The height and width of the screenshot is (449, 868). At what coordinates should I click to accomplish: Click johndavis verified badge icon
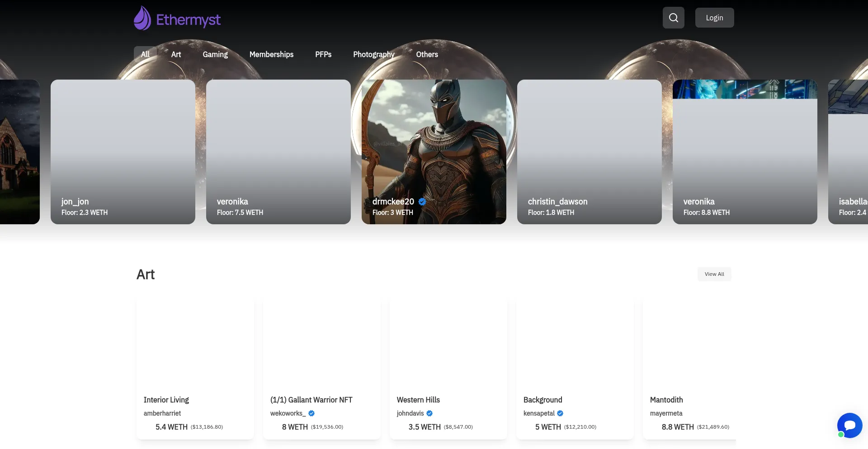429,413
